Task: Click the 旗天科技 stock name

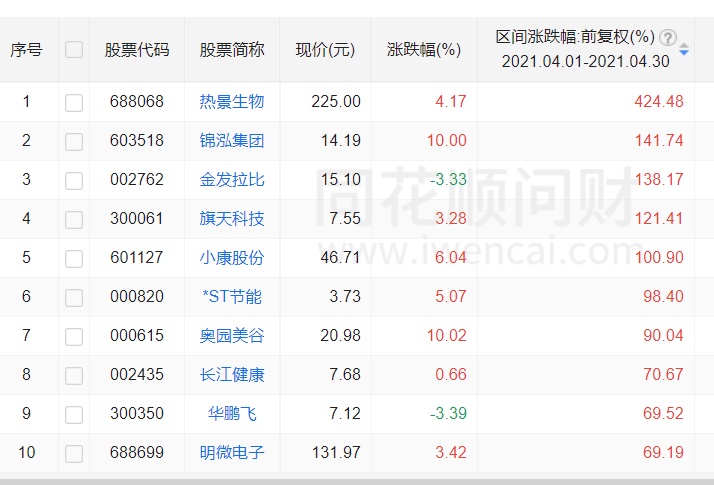Action: click(232, 219)
